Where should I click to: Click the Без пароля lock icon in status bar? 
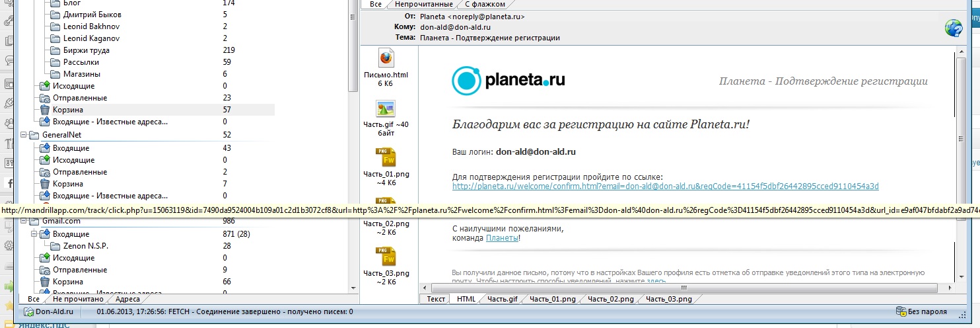point(901,311)
